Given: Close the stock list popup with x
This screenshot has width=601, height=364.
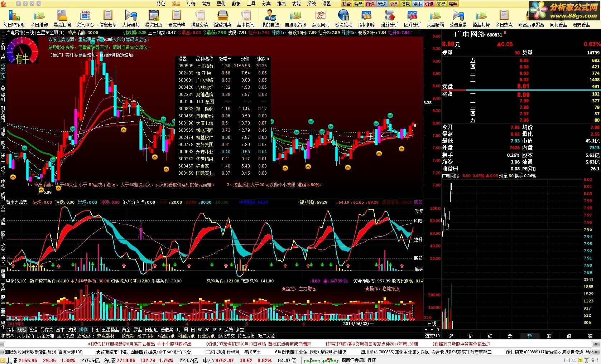Looking at the screenshot, I should [268, 58].
